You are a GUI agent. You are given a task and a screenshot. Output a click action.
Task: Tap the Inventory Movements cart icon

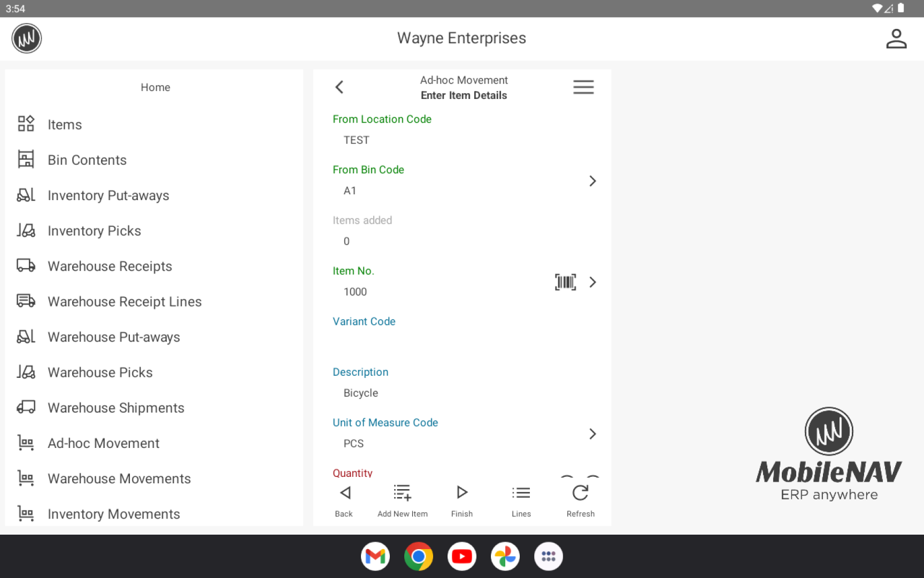[x=26, y=513]
